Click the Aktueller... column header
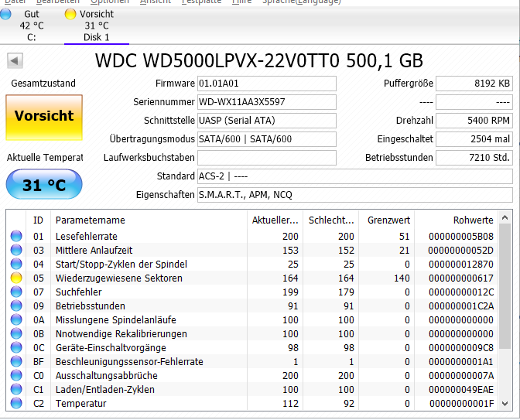520x420 pixels. point(275,220)
